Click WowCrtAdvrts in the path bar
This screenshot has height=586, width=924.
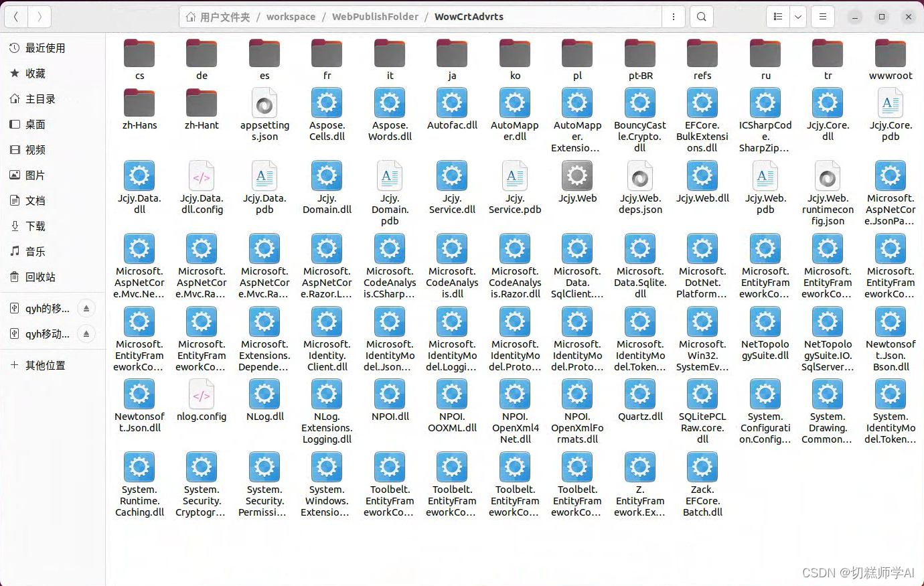click(469, 17)
